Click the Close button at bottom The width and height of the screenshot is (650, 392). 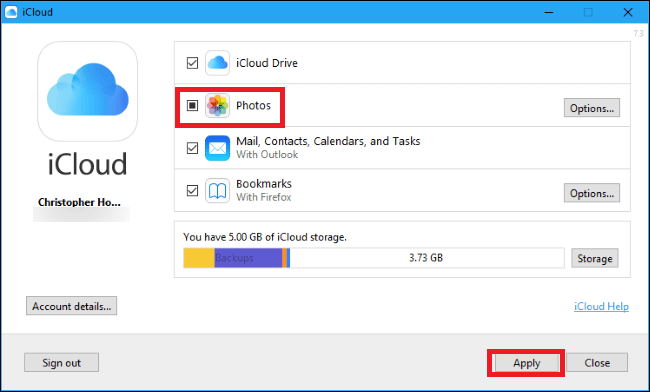[597, 363]
